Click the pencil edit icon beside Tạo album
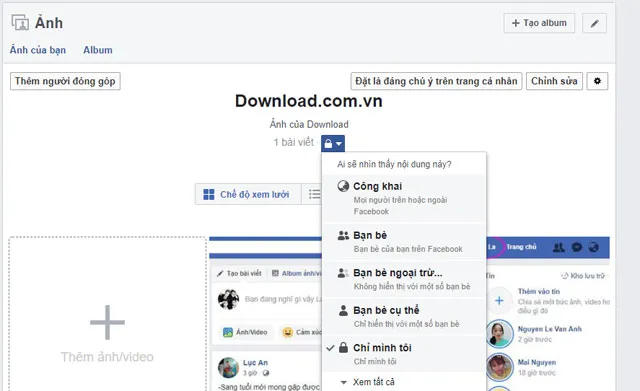This screenshot has height=391, width=640. [594, 23]
